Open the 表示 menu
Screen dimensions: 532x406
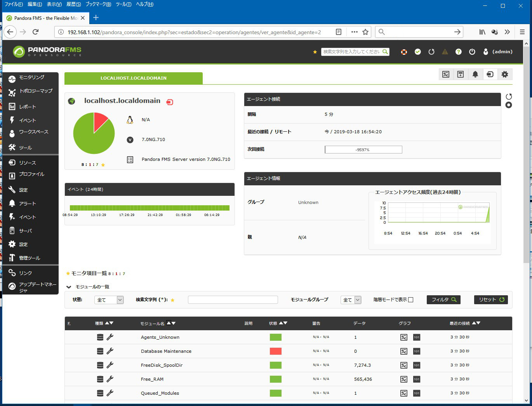pyautogui.click(x=54, y=4)
